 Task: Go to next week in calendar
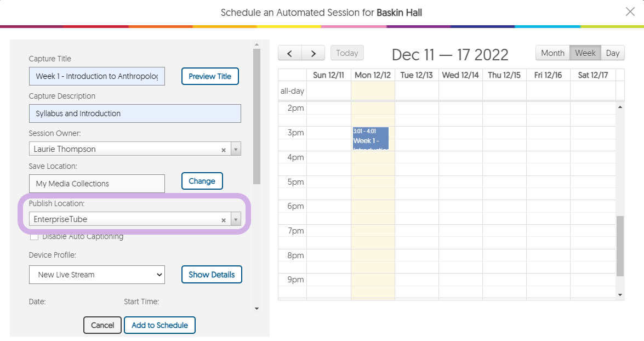[314, 53]
